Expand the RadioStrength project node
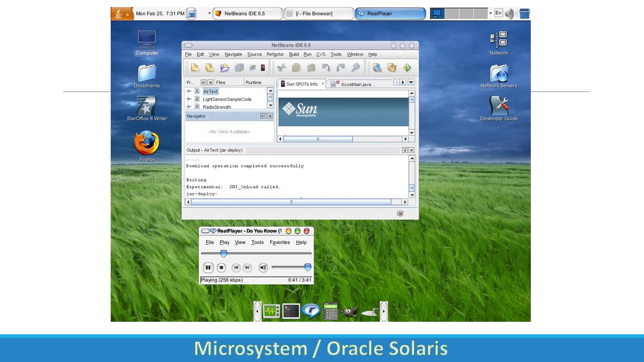This screenshot has height=362, width=644. click(189, 107)
